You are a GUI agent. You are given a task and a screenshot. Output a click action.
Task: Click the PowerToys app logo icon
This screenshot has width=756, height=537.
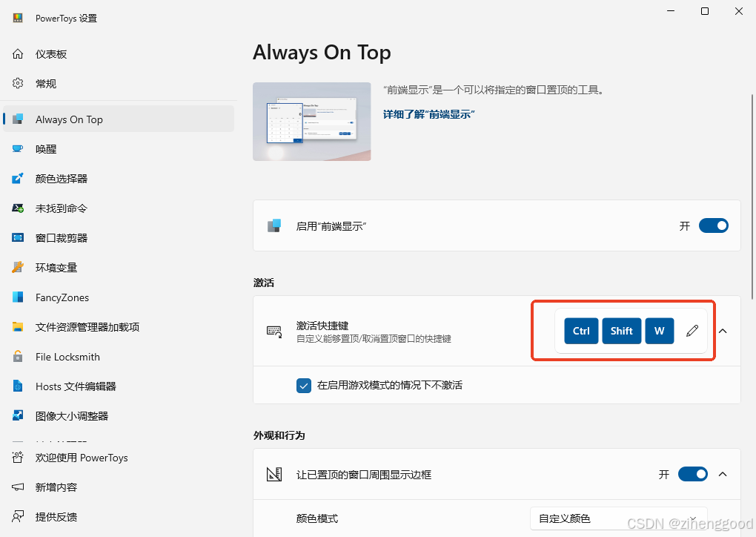[18, 19]
